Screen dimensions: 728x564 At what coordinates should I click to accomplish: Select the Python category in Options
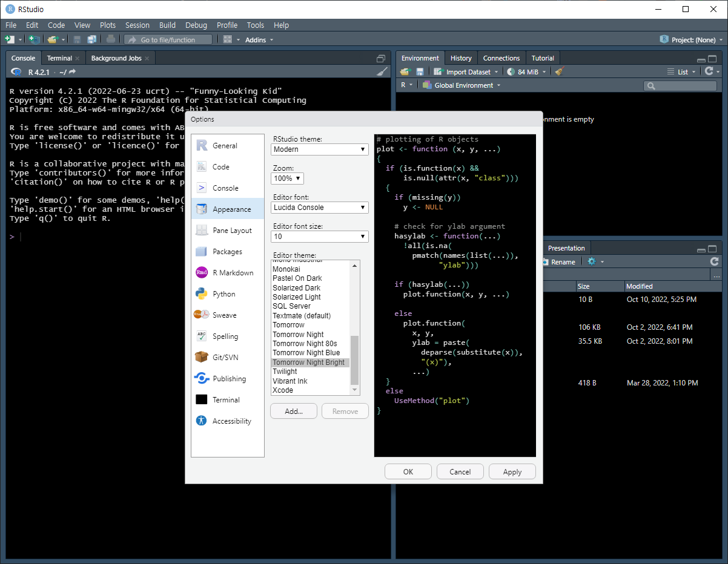(228, 293)
